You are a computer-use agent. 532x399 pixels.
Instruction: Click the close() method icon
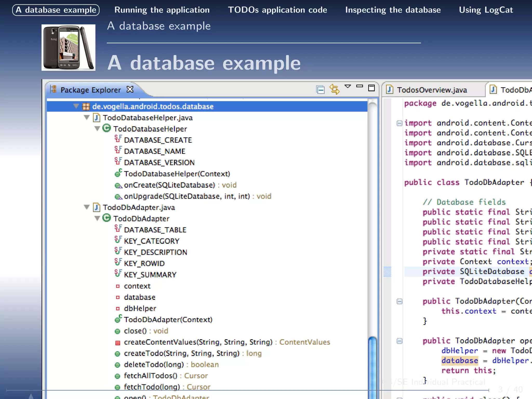(117, 331)
